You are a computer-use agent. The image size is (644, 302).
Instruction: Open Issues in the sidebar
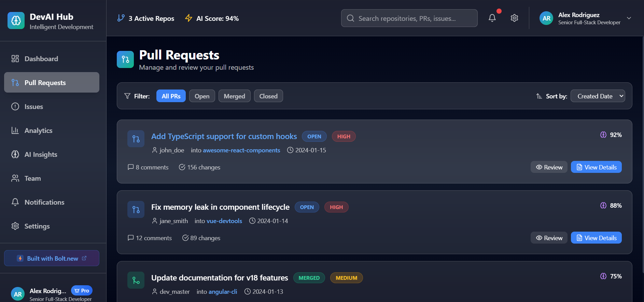coord(52,106)
